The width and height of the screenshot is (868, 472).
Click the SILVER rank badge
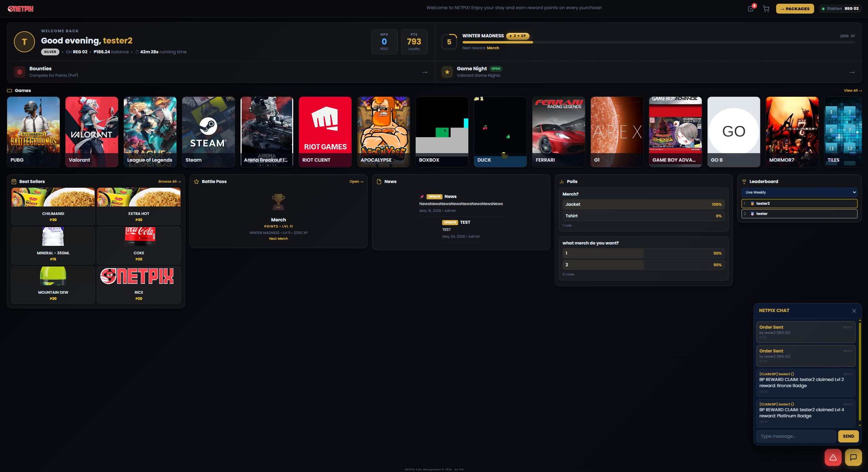tap(50, 52)
